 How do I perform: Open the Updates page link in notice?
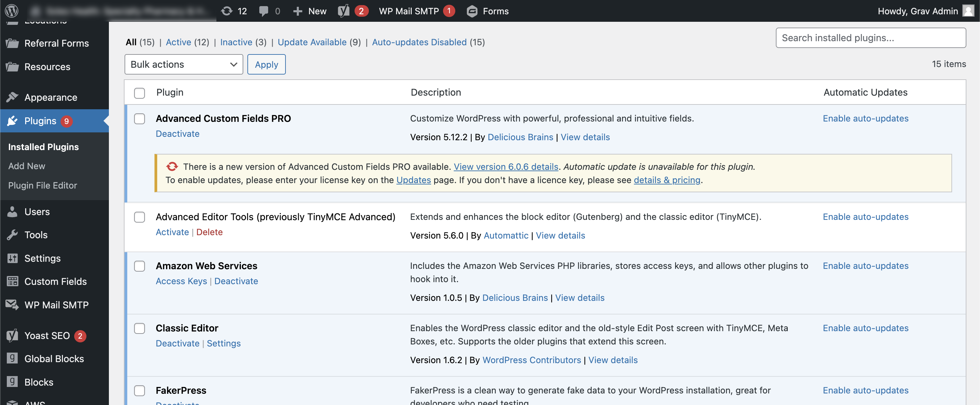tap(413, 180)
